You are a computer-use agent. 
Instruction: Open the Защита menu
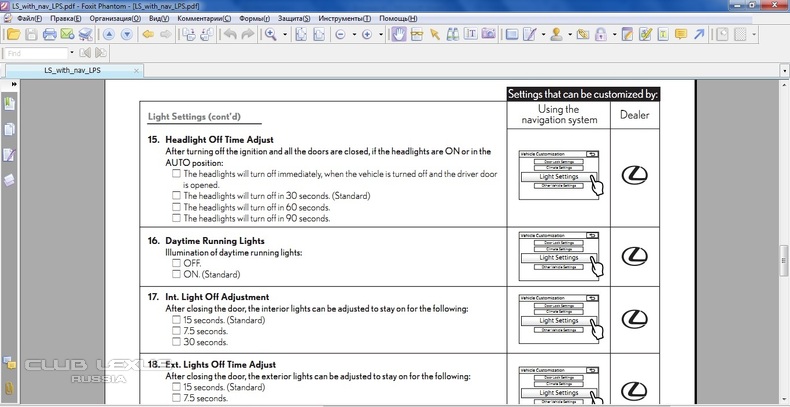294,19
